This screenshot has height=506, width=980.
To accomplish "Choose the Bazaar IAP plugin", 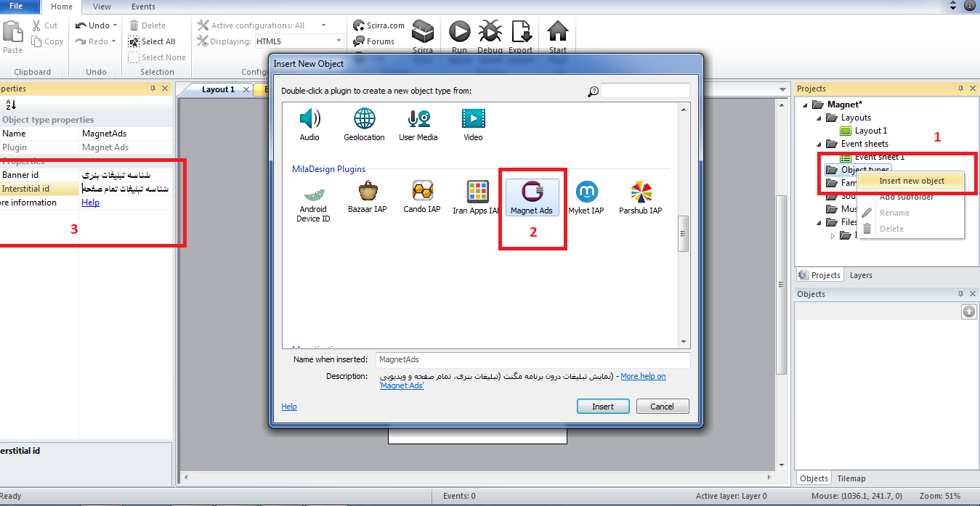I will point(368,197).
